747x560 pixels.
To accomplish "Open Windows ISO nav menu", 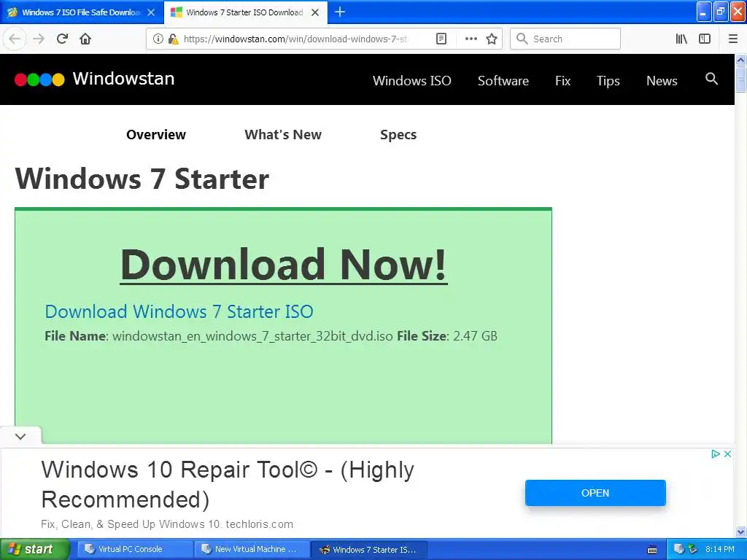I will tap(411, 80).
